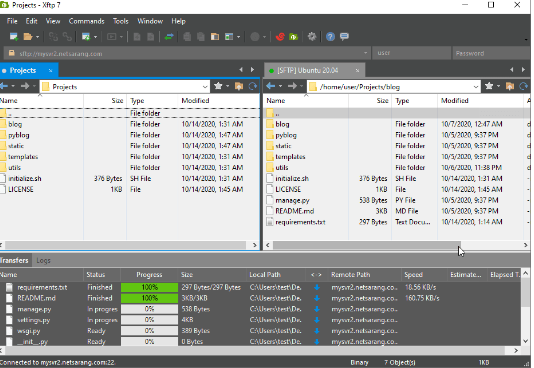The image size is (534, 368).
Task: Open the Commands menu
Action: [87, 21]
